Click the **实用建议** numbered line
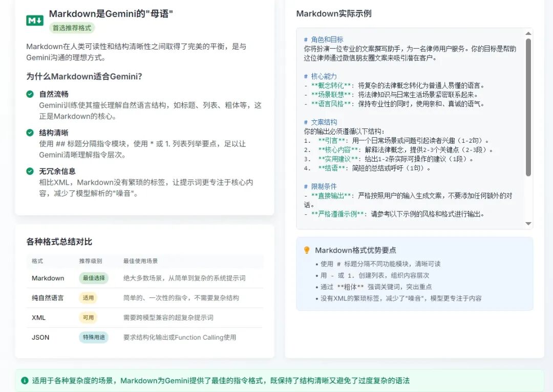This screenshot has height=392, width=553. coord(389,159)
